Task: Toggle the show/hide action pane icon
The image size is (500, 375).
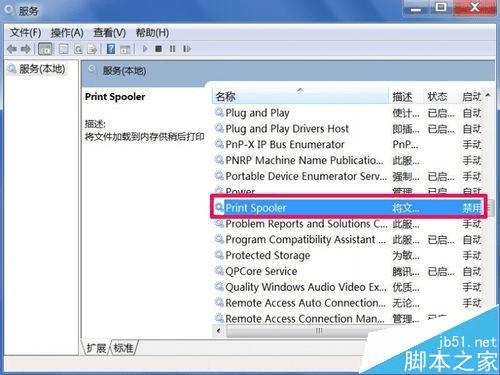Action: pos(125,49)
